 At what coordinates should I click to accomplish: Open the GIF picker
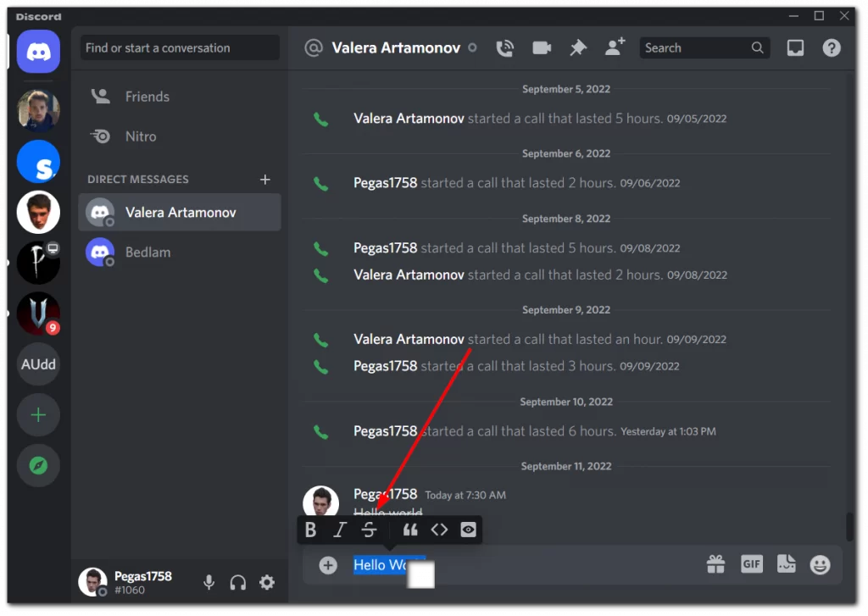click(x=752, y=564)
